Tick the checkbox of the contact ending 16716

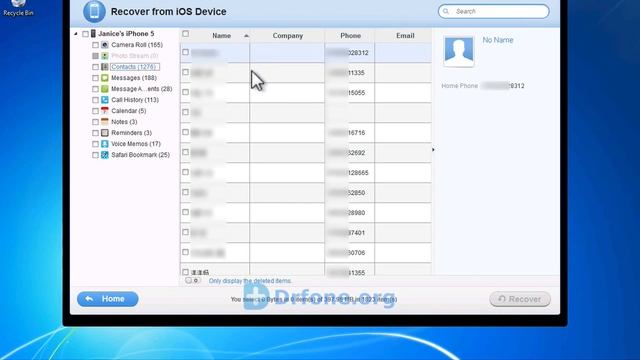(185, 132)
